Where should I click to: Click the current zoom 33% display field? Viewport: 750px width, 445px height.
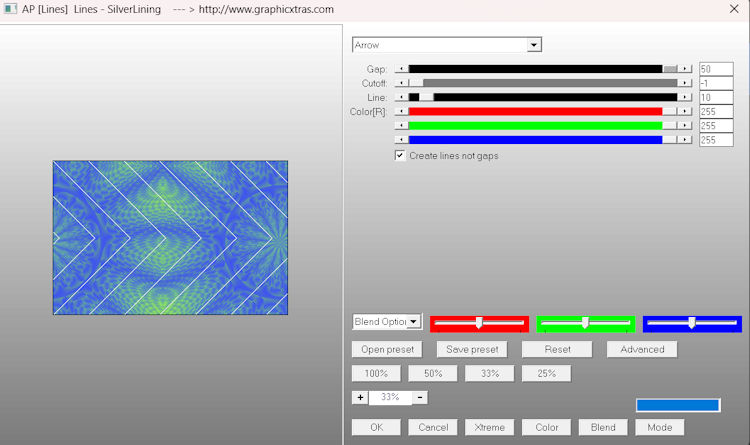390,397
